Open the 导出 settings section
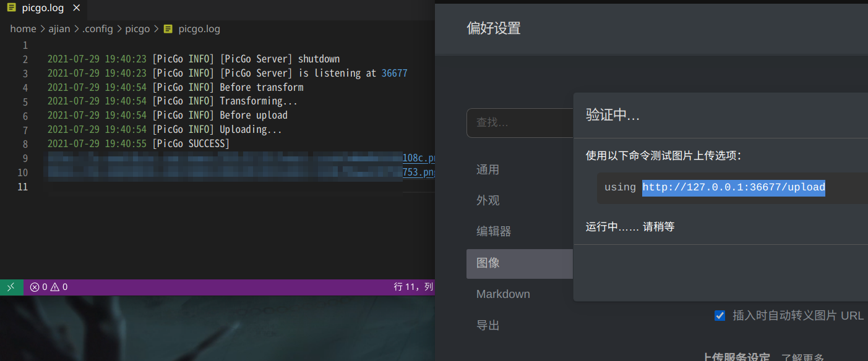 [488, 325]
